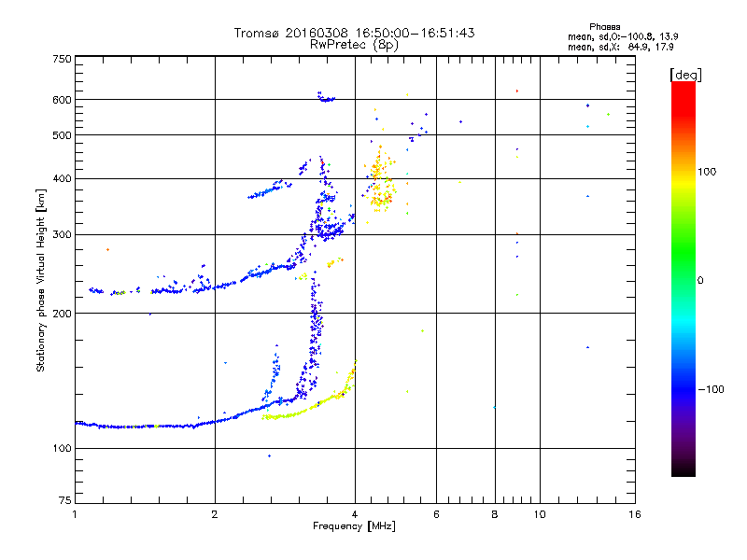Screen dimensions: 747x560
Task: Click the y-axis tick label '400'
Action: click(x=62, y=179)
